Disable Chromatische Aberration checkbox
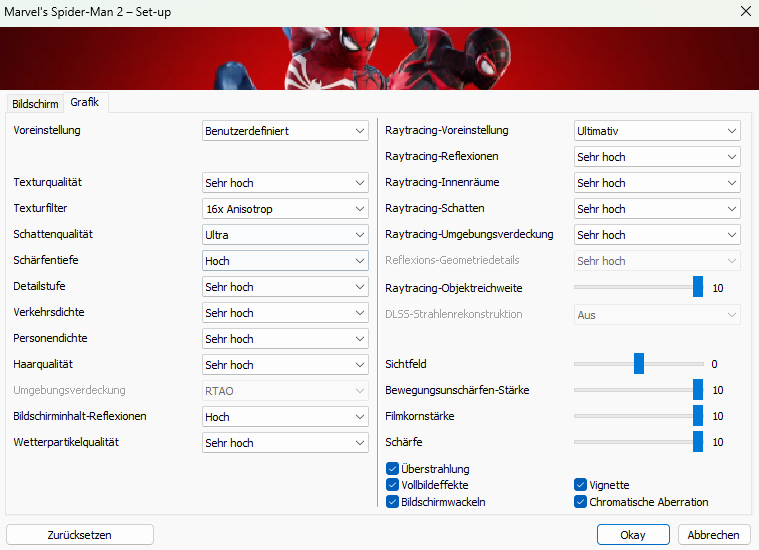The image size is (759, 550). click(x=580, y=502)
